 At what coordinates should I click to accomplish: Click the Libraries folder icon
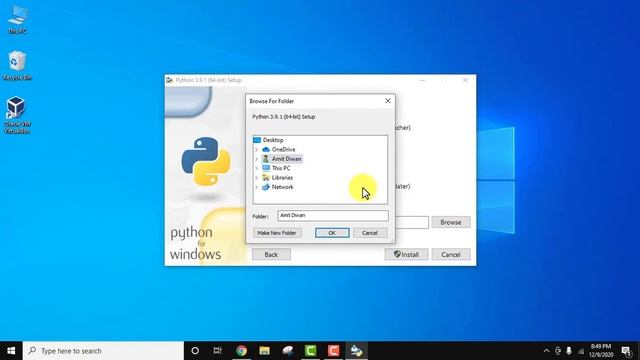click(266, 178)
